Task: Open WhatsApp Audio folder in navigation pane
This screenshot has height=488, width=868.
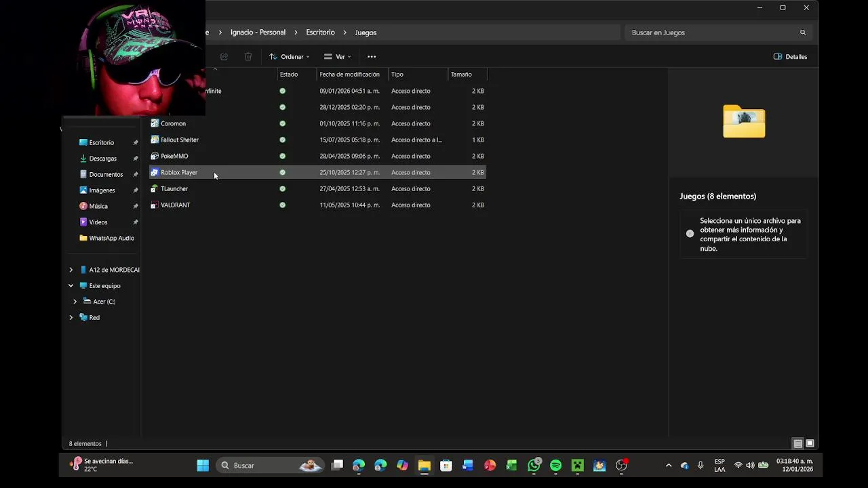Action: pos(107,238)
